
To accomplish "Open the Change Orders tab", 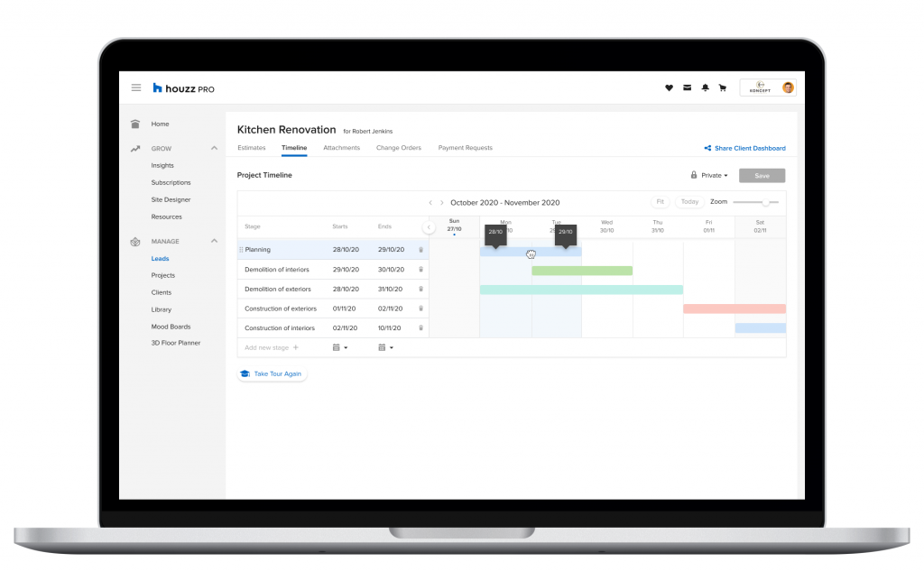I will [399, 147].
